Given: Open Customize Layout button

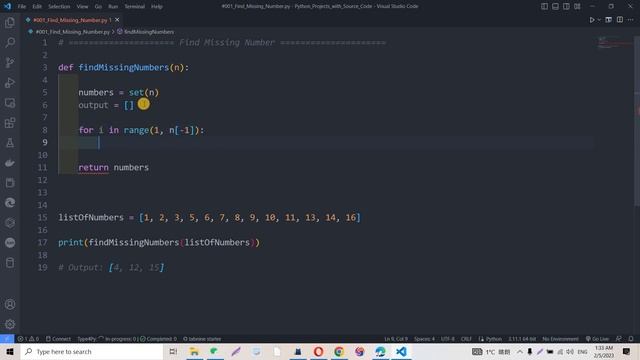Looking at the screenshot, I should pyautogui.click(x=577, y=6).
